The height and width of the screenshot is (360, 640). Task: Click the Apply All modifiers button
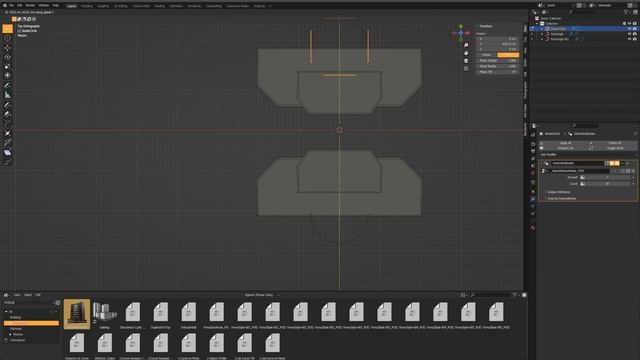click(x=565, y=143)
